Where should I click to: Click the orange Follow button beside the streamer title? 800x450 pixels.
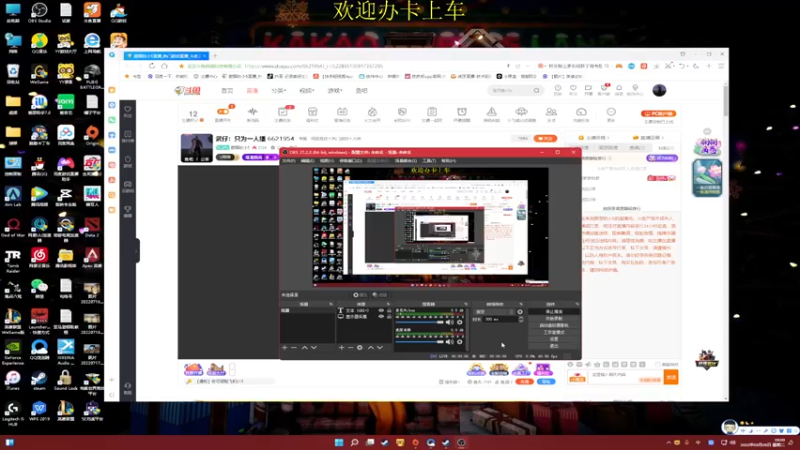[x=545, y=138]
